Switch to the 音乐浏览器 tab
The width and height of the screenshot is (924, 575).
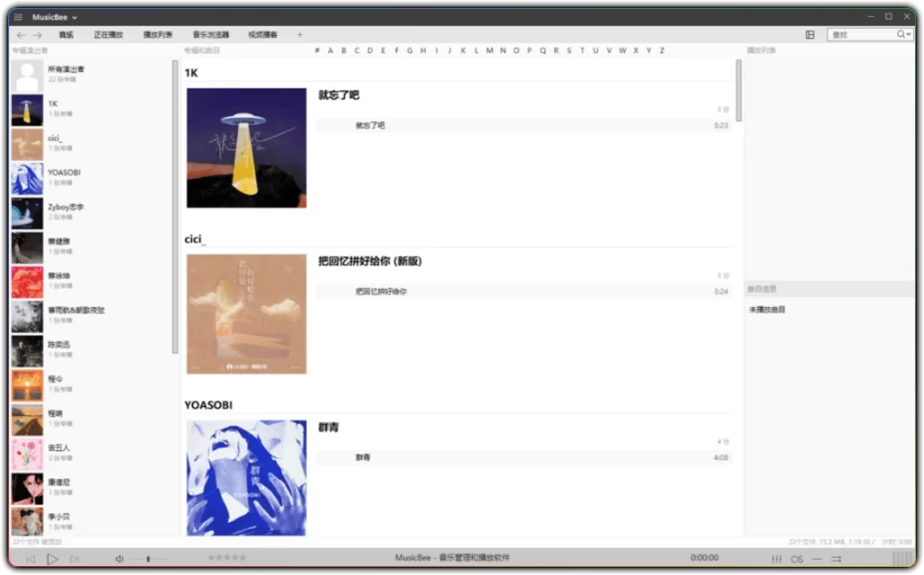click(210, 34)
